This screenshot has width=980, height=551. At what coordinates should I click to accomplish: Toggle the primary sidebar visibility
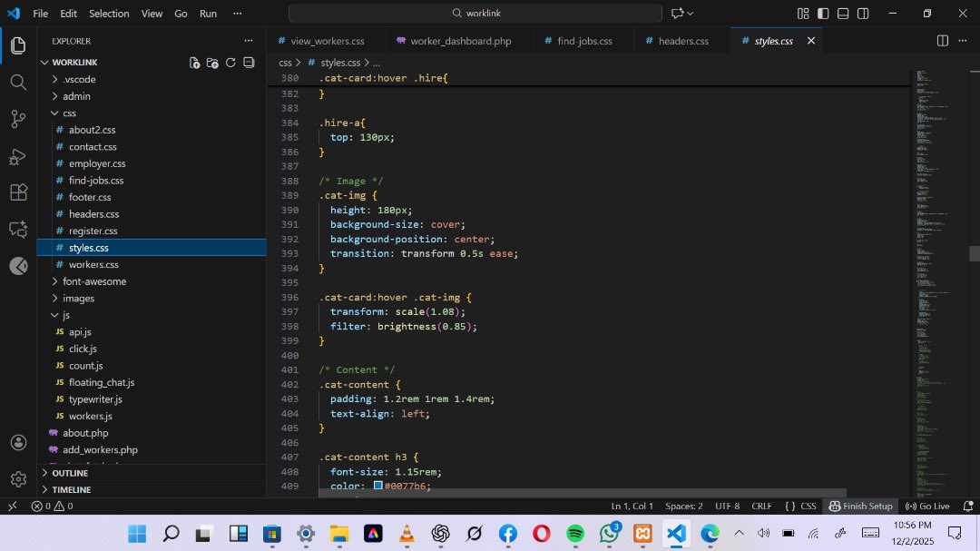click(x=822, y=14)
